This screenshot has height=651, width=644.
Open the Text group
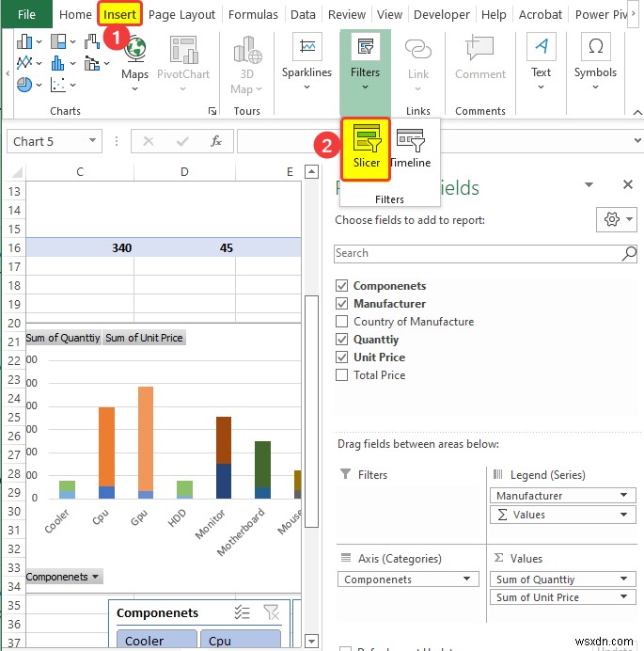tap(542, 62)
